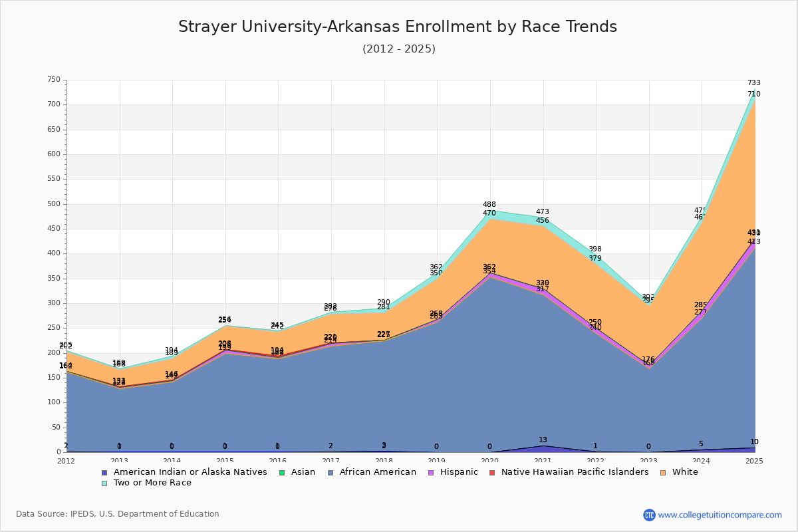Toggle the Native Hawaiian Pacific Islanders legend entry
Viewport: 798px width, 532px height.
(x=568, y=472)
